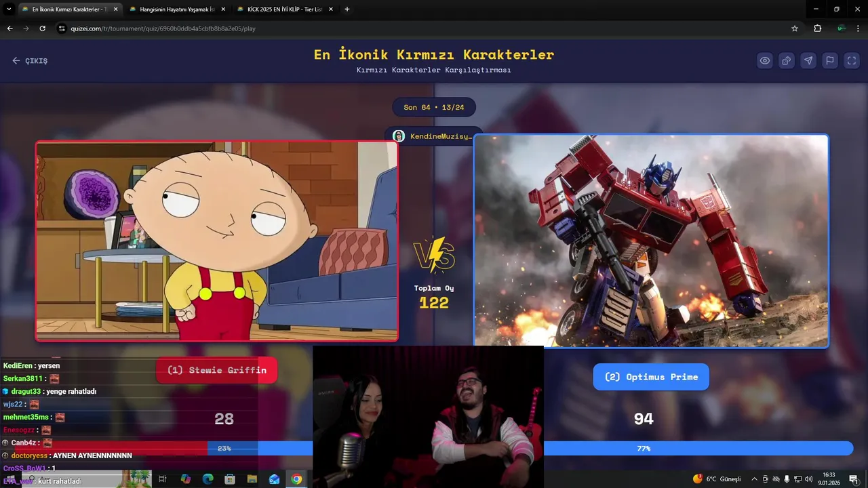868x488 pixels.
Task: Open the Chrome profile avatar
Action: point(841,28)
